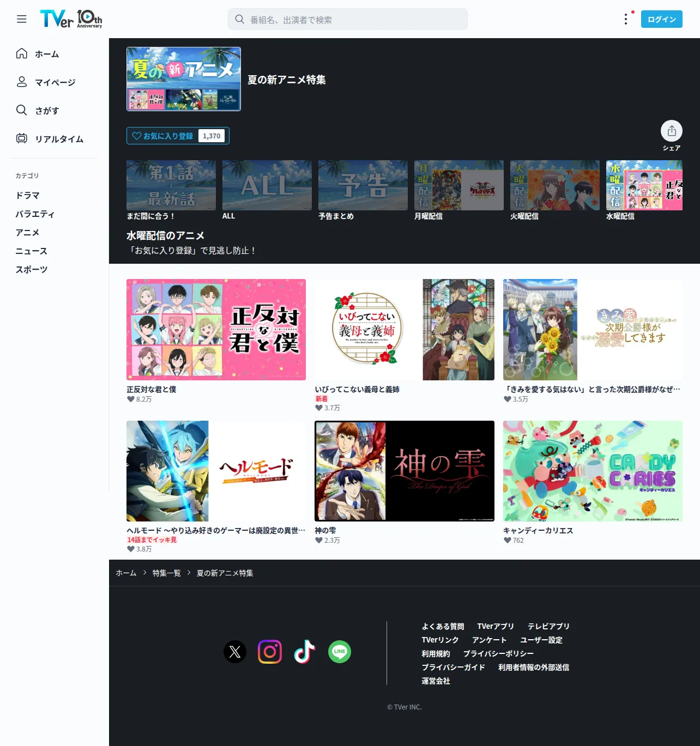700x746 pixels.
Task: Open 利用者情報の外部送信 footer link
Action: pos(534,668)
